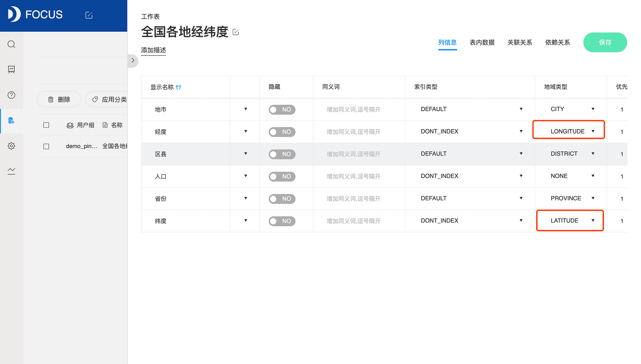Toggle the 隐藏 switch for 经度 row
This screenshot has width=641, height=364.
[x=281, y=131]
